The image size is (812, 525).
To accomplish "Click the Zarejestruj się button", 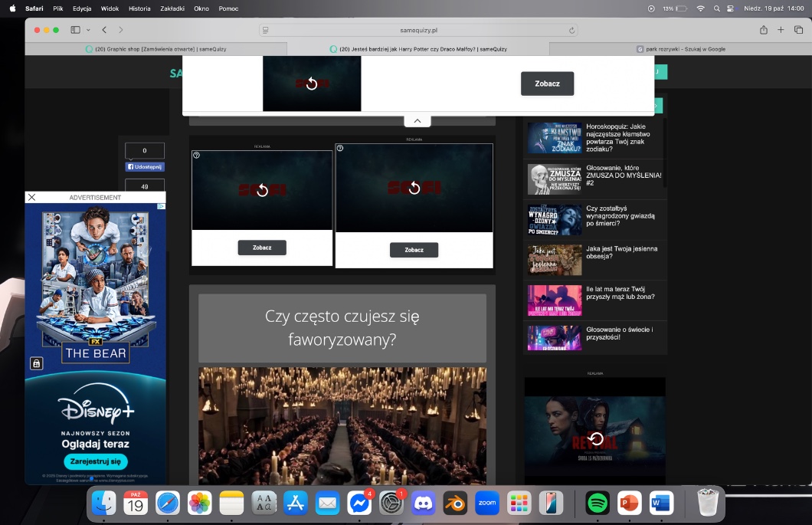I will (96, 462).
